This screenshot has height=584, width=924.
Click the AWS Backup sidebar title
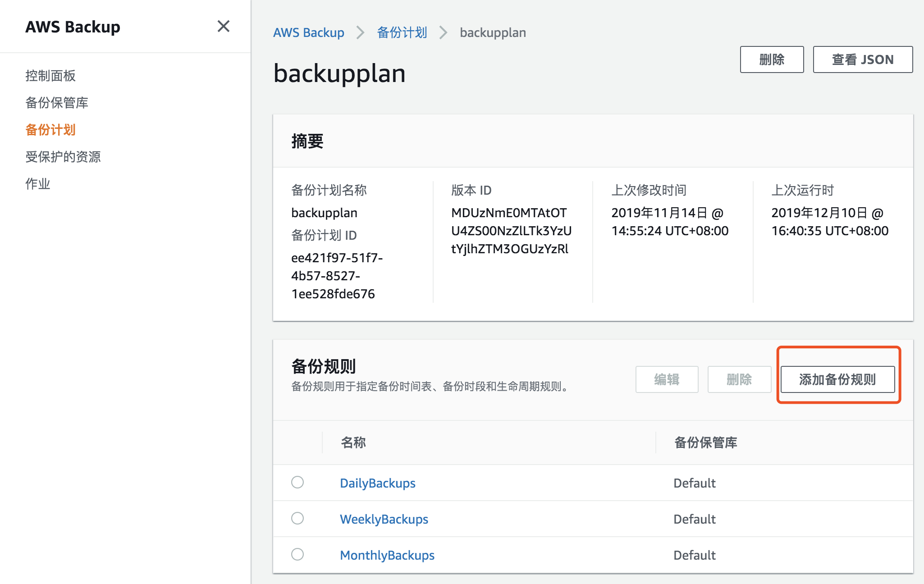point(73,27)
